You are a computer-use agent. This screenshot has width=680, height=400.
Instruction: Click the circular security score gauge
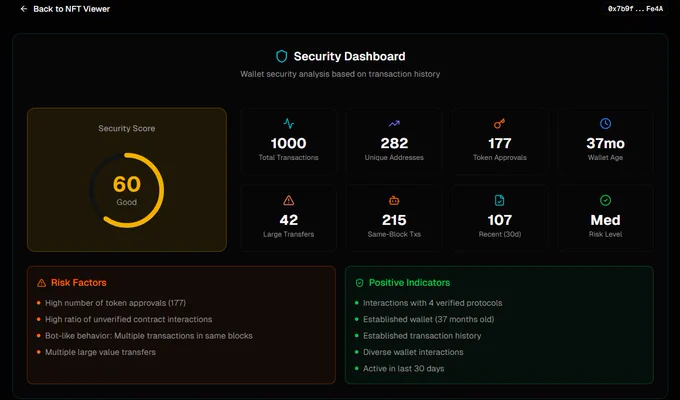pos(127,190)
